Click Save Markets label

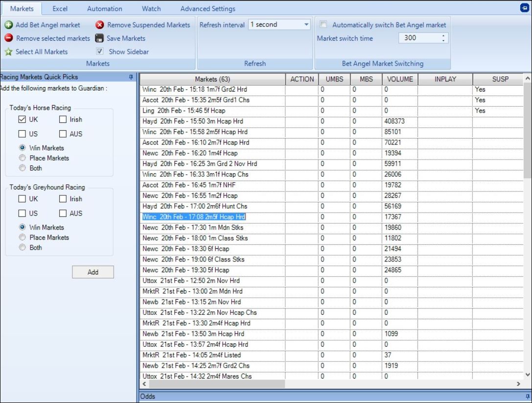click(126, 38)
